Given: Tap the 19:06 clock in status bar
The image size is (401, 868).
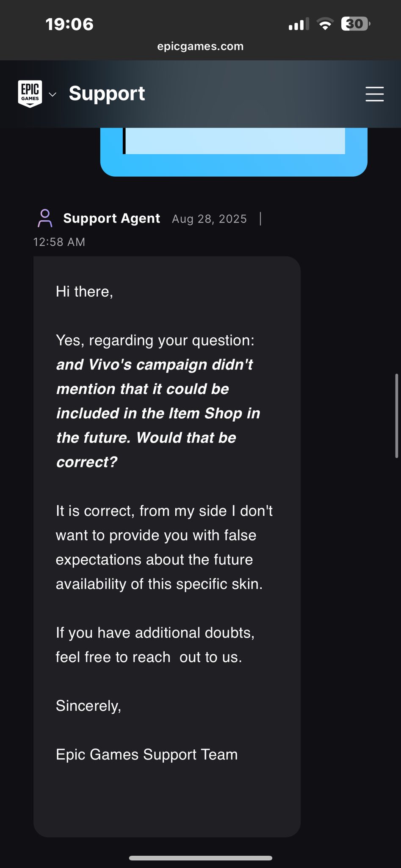Looking at the screenshot, I should tap(69, 24).
